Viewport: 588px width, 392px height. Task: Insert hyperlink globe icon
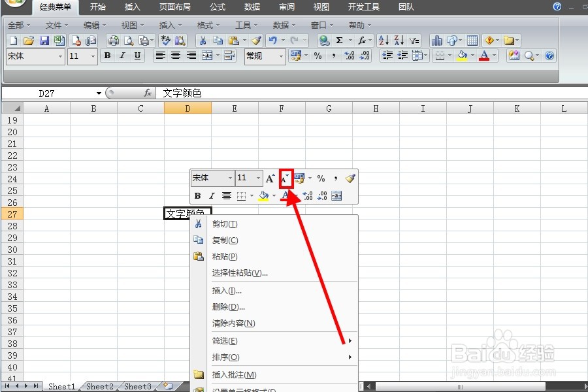324,41
